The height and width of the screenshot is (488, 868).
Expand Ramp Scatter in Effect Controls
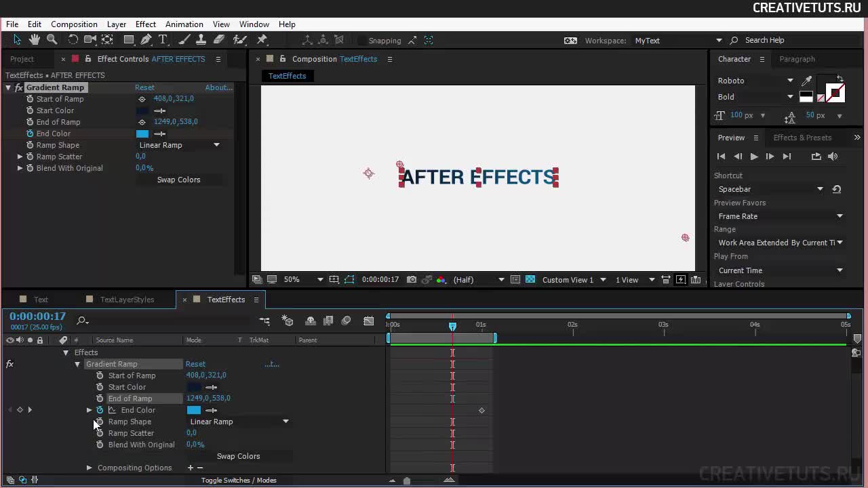tap(20, 157)
